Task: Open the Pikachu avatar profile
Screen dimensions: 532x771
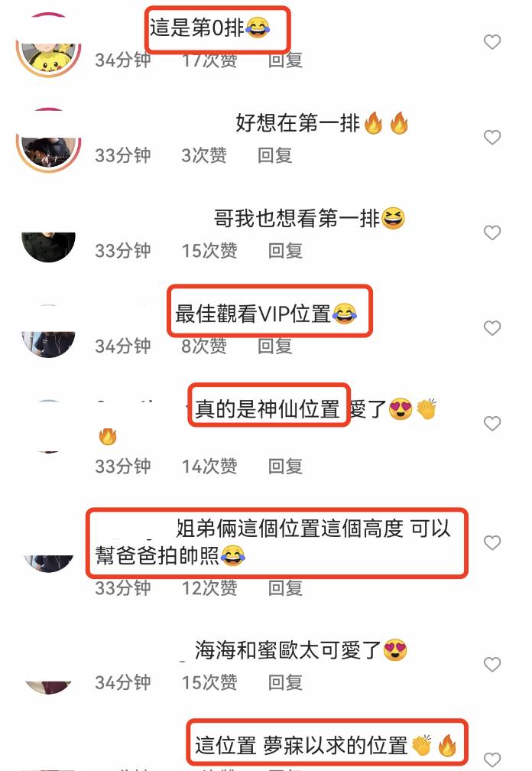Action: pyautogui.click(x=48, y=45)
